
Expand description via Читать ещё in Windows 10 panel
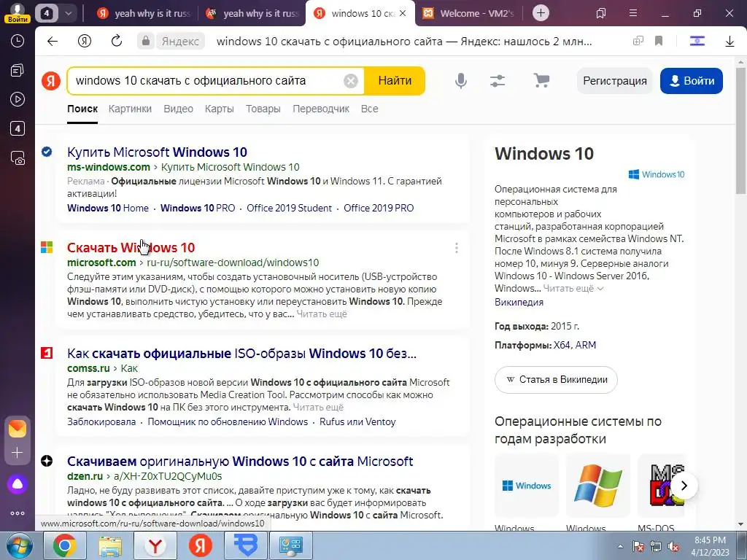point(573,289)
